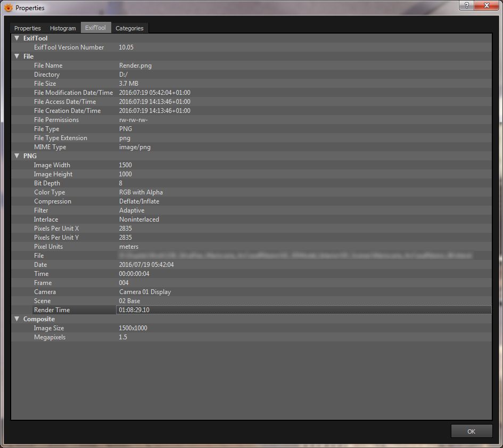
Task: Select the Megapixels row
Action: pos(251,337)
